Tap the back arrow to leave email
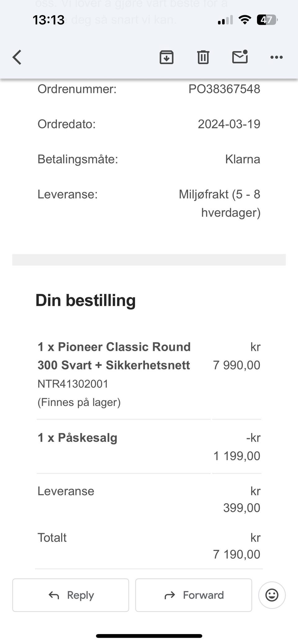 (x=17, y=57)
